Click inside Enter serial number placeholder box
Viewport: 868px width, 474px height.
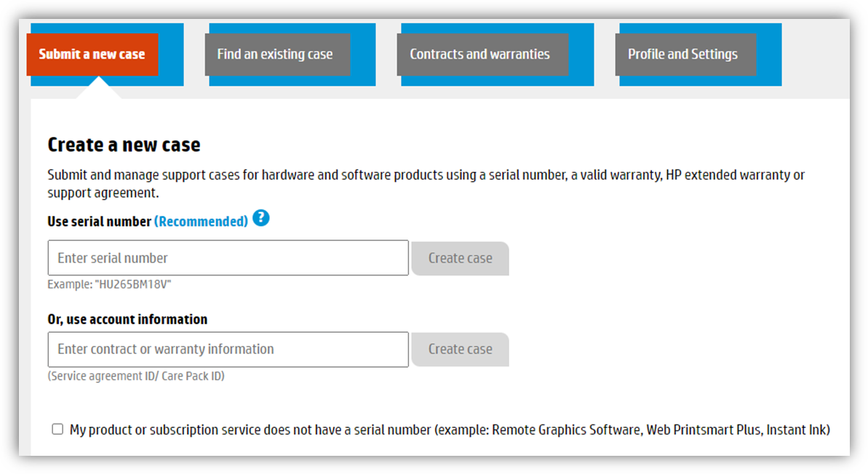point(228,258)
